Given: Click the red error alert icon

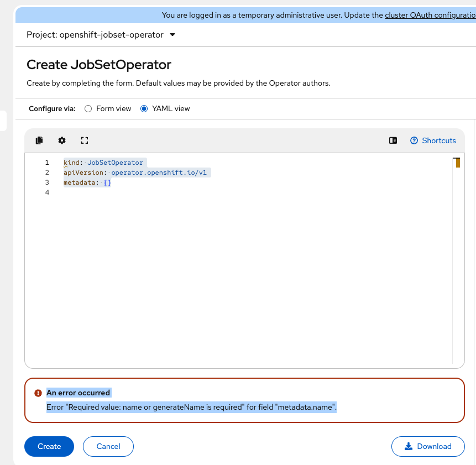Looking at the screenshot, I should pos(38,393).
